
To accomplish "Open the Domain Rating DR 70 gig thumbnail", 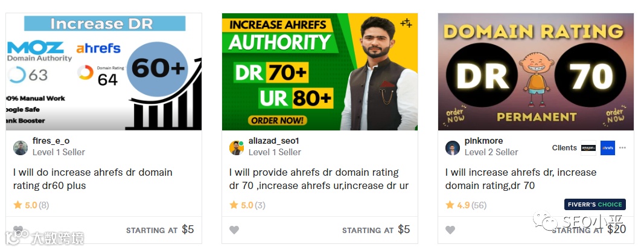I will point(536,72).
